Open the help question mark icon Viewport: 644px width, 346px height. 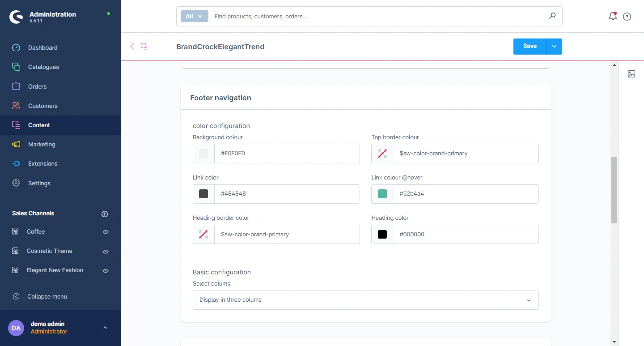627,17
